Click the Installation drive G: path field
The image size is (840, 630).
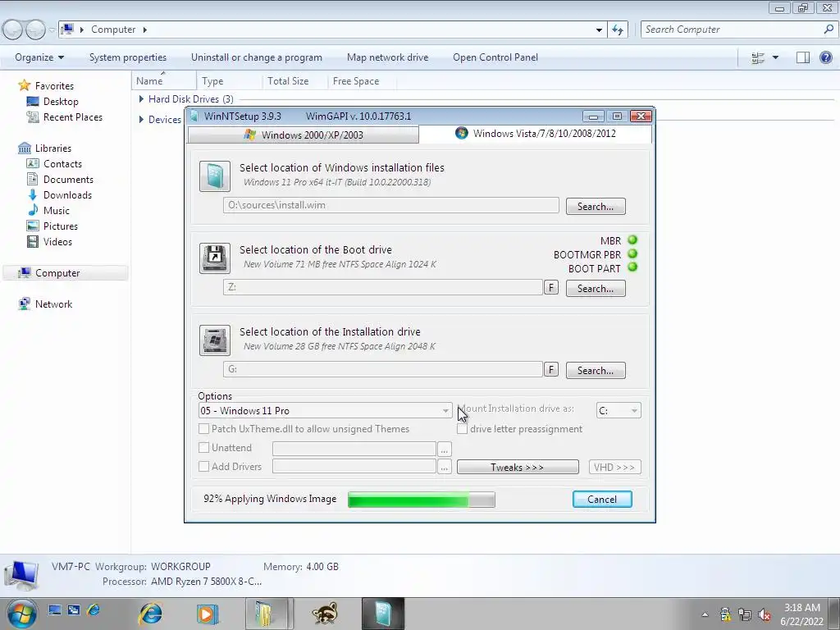pos(383,369)
